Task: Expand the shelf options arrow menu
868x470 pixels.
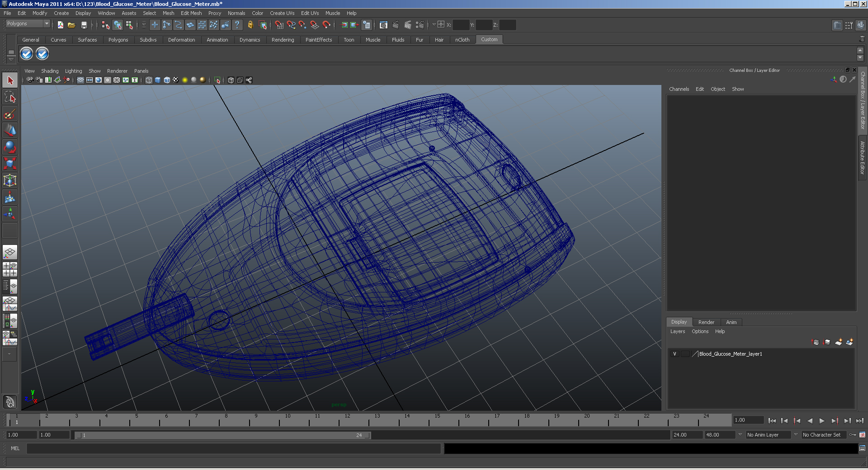Action: (x=11, y=60)
